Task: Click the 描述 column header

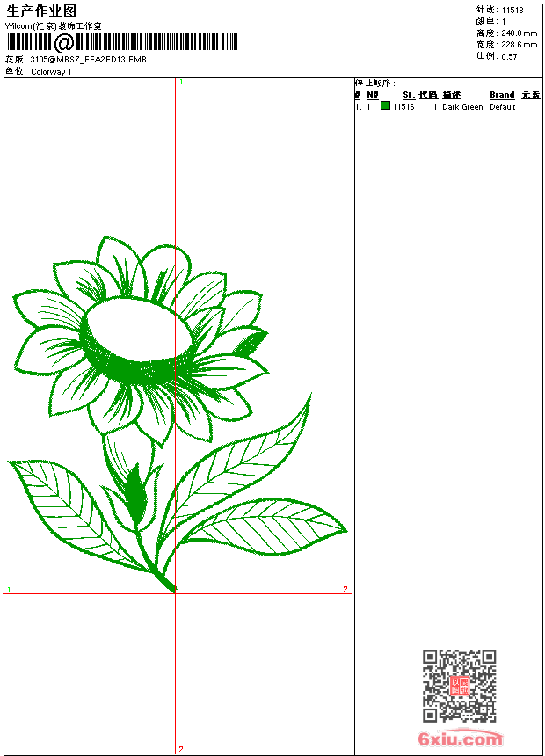Action: (452, 95)
